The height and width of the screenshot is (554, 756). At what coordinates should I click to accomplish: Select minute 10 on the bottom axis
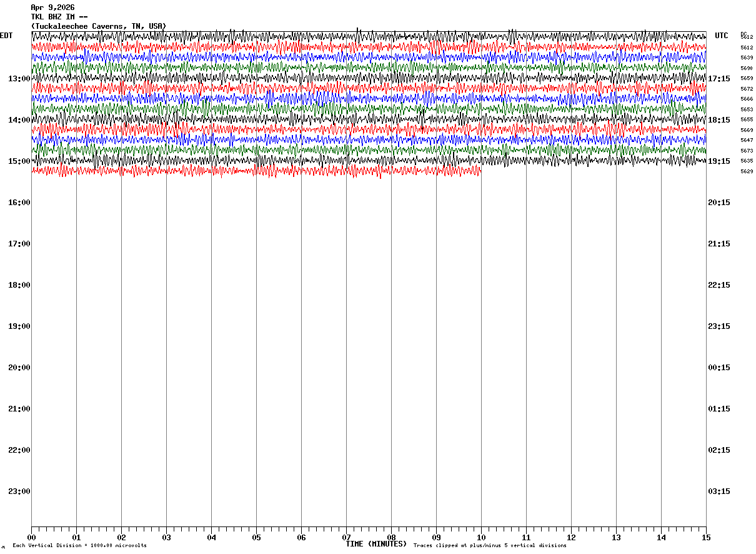[x=481, y=538]
